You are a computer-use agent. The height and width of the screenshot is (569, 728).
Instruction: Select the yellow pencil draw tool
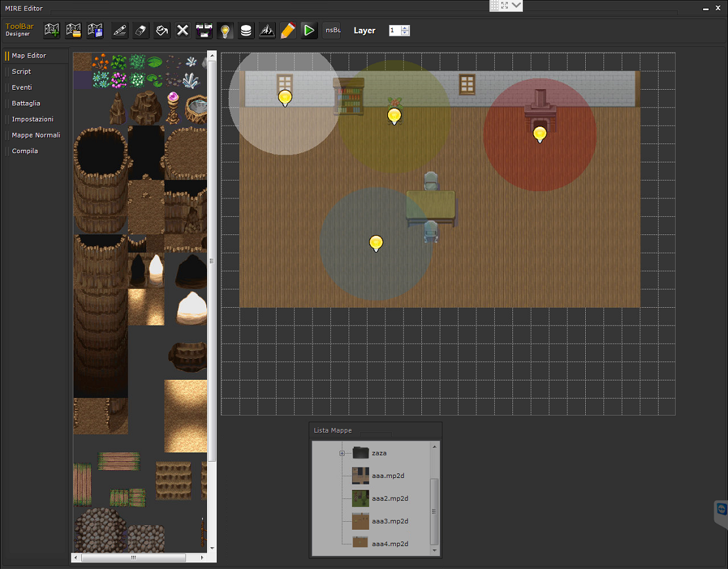[288, 30]
